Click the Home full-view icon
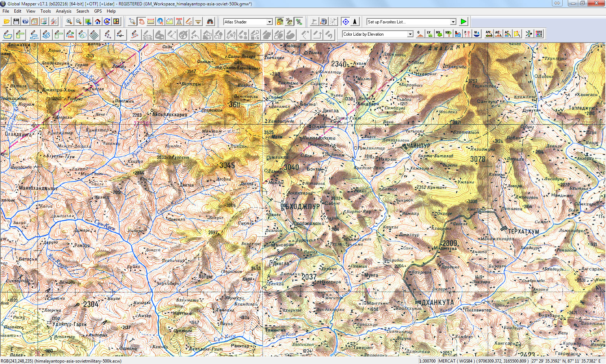This screenshot has width=606, height=364. (97, 22)
